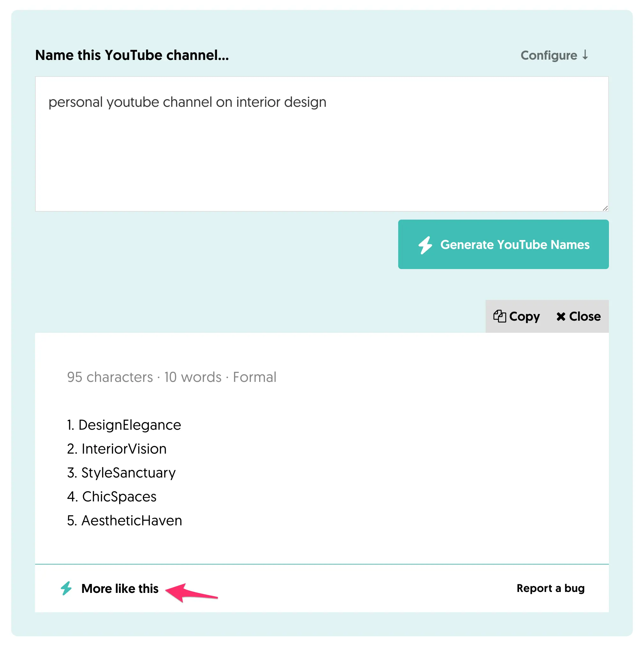Pick the StyleSanctuary suggestion

tap(128, 473)
